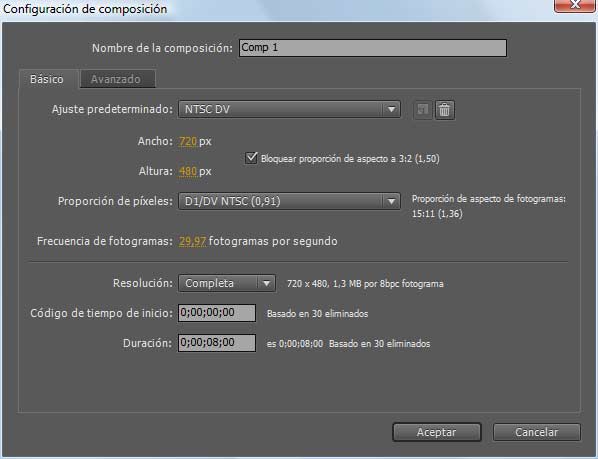Switch to the Básico tab

click(47, 79)
